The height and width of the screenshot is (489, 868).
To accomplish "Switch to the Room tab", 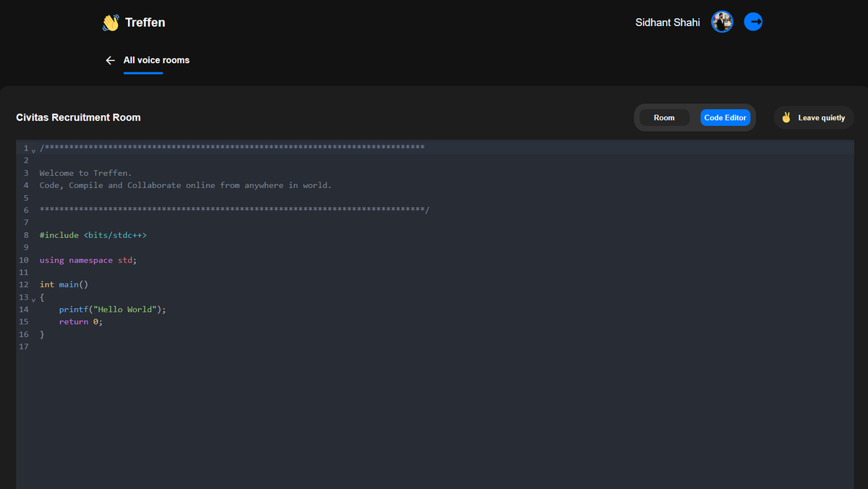I will (x=664, y=117).
